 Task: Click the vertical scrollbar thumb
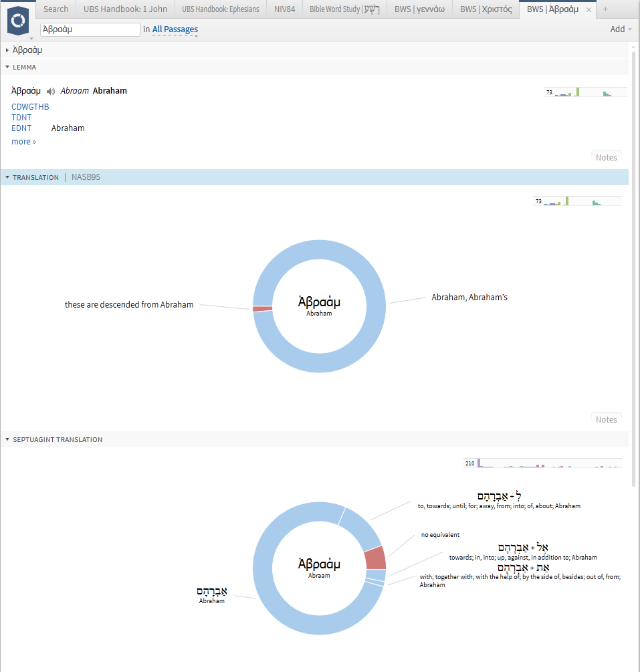click(x=633, y=269)
